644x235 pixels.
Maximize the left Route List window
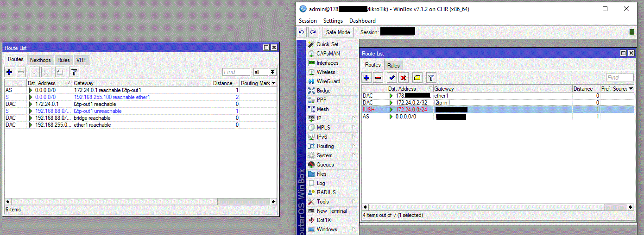[x=266, y=48]
